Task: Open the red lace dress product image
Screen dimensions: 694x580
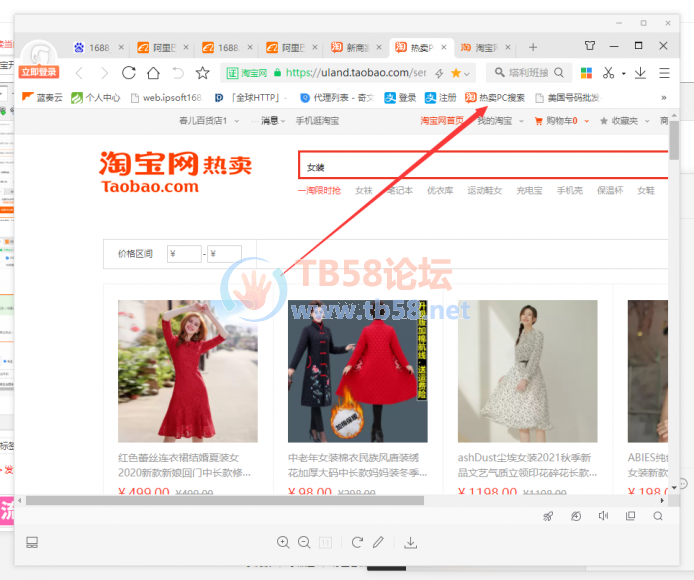Action: (x=188, y=371)
